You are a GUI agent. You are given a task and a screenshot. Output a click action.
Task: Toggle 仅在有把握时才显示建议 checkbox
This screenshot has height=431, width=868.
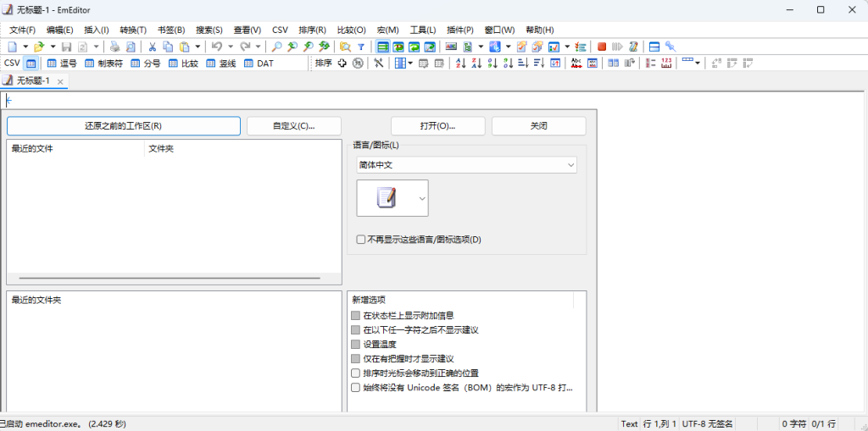tap(355, 358)
